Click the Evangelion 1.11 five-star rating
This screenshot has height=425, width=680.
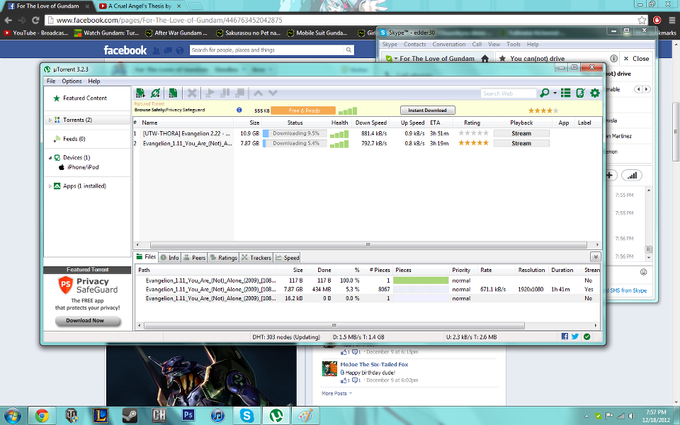(x=473, y=143)
